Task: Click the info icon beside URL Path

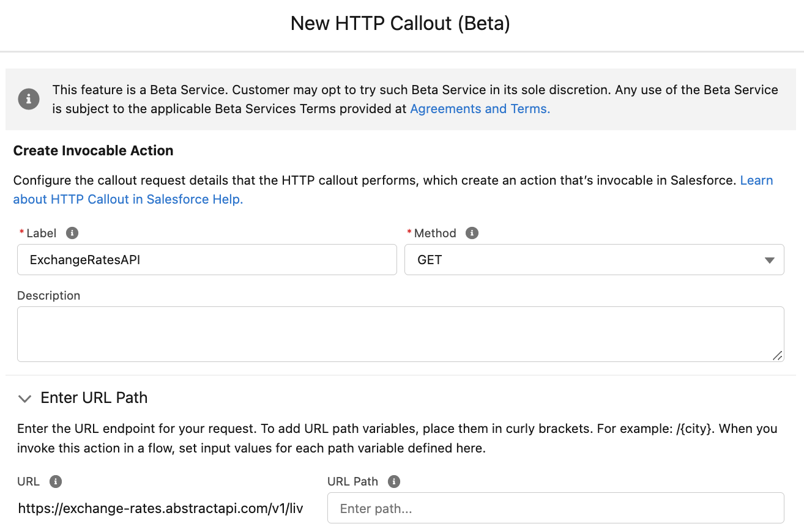Action: (394, 481)
